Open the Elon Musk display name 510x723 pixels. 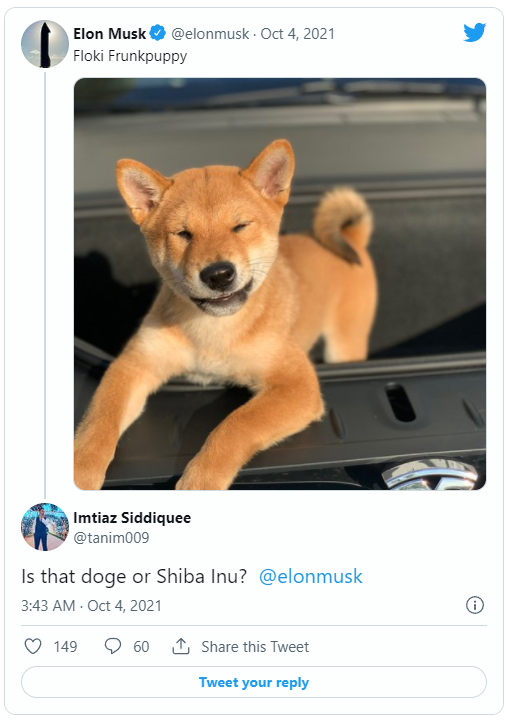coord(110,34)
